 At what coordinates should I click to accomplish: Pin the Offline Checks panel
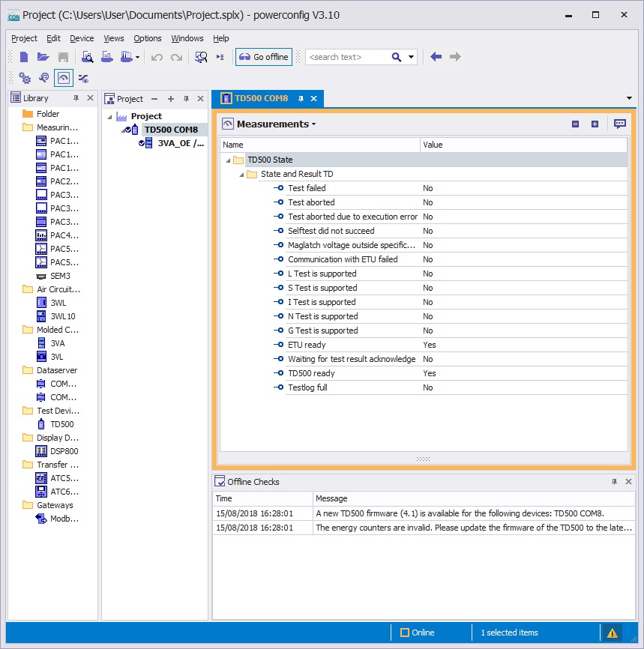pos(614,482)
